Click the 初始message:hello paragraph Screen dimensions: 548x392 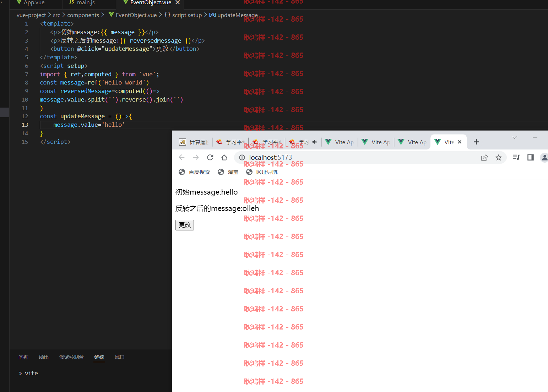(x=207, y=192)
